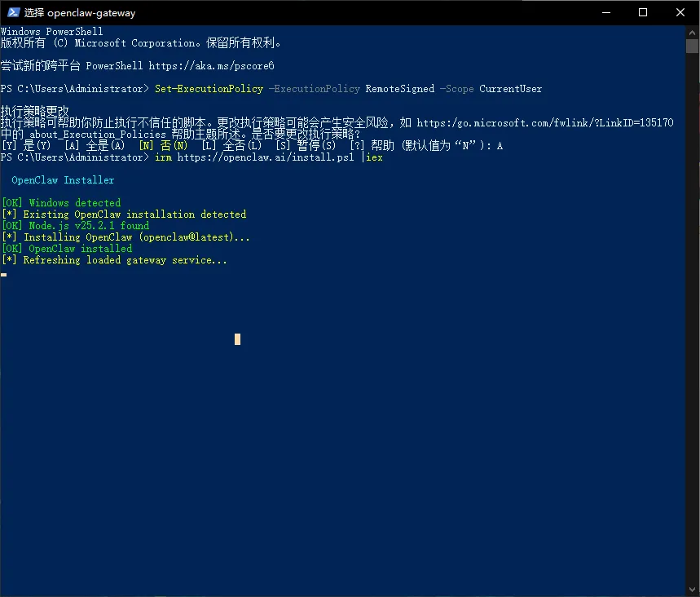The width and height of the screenshot is (700, 597).
Task: Click "Refreshing loaded gateway service..." line
Action: tap(114, 260)
